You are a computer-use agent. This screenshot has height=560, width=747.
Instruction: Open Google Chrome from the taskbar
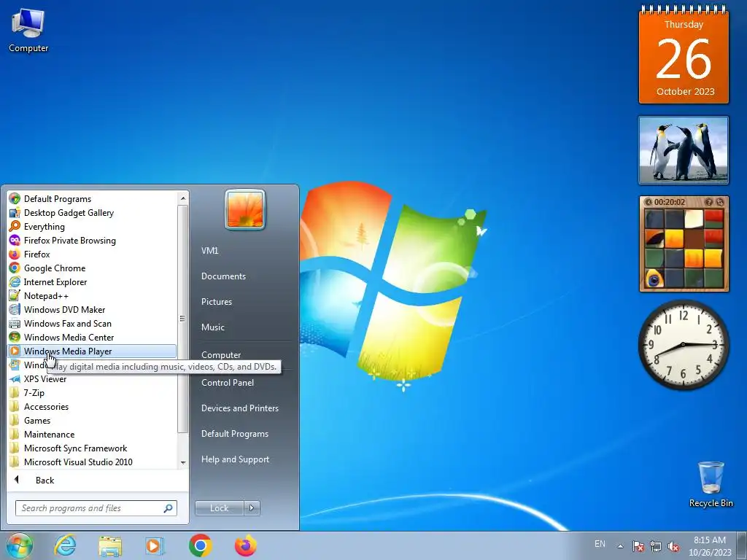coord(200,545)
